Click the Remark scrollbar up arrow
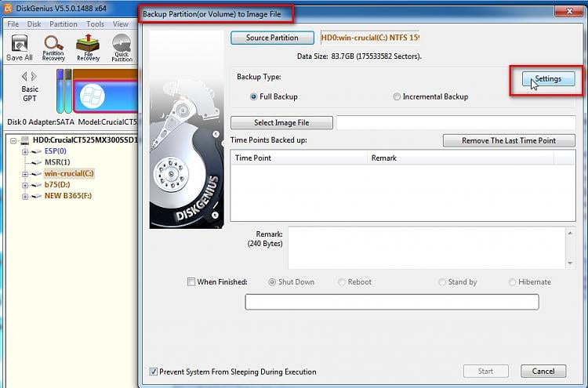The width and height of the screenshot is (588, 388). click(x=571, y=233)
